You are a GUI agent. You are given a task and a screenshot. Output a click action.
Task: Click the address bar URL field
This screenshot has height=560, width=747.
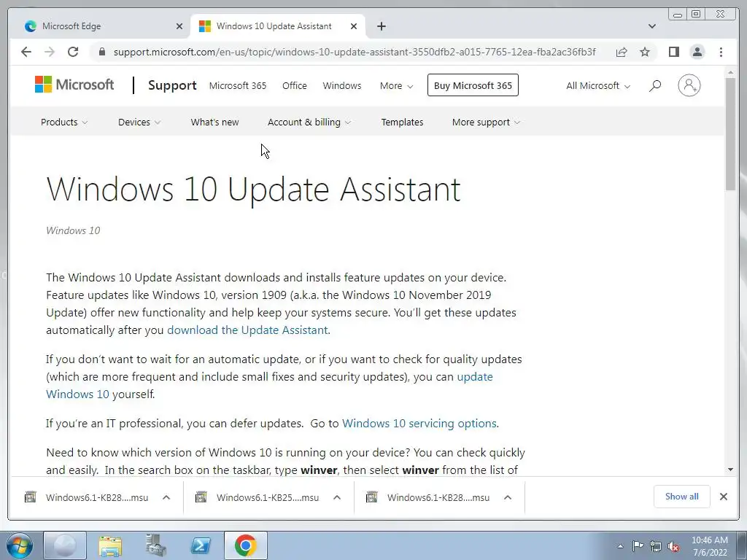click(x=354, y=52)
